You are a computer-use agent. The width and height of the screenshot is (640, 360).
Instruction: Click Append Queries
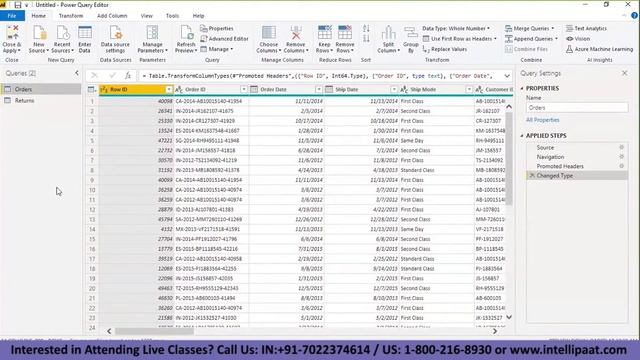(x=531, y=39)
